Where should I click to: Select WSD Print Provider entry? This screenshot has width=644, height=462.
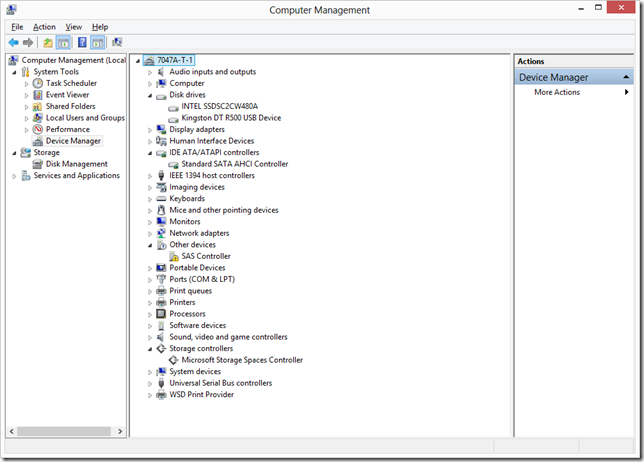click(x=201, y=395)
